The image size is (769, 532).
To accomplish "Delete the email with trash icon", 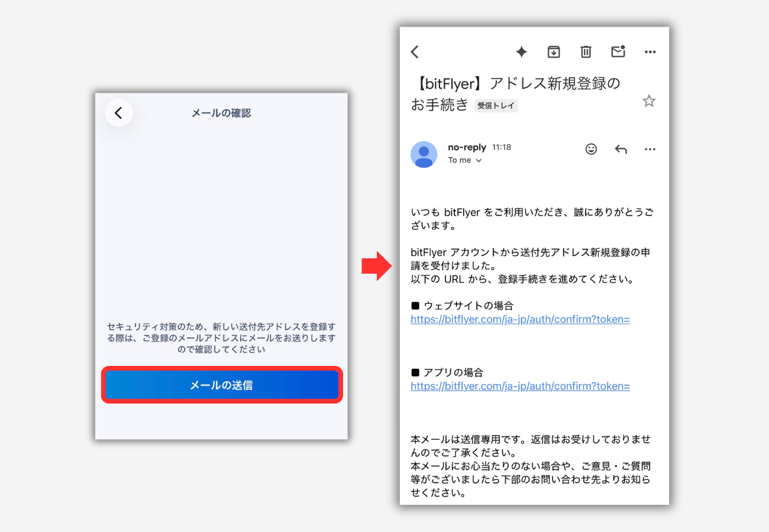I will click(x=586, y=52).
